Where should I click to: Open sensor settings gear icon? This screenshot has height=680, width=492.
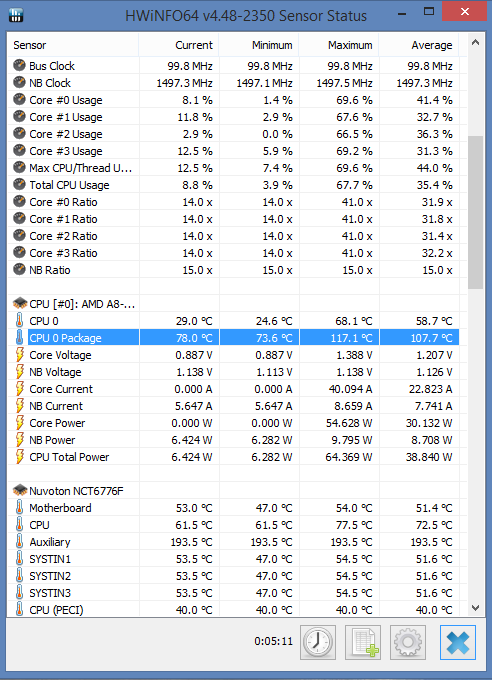tap(408, 642)
